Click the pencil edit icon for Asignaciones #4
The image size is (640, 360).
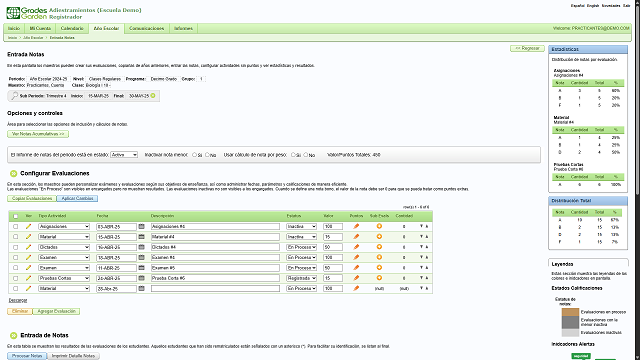(28, 226)
